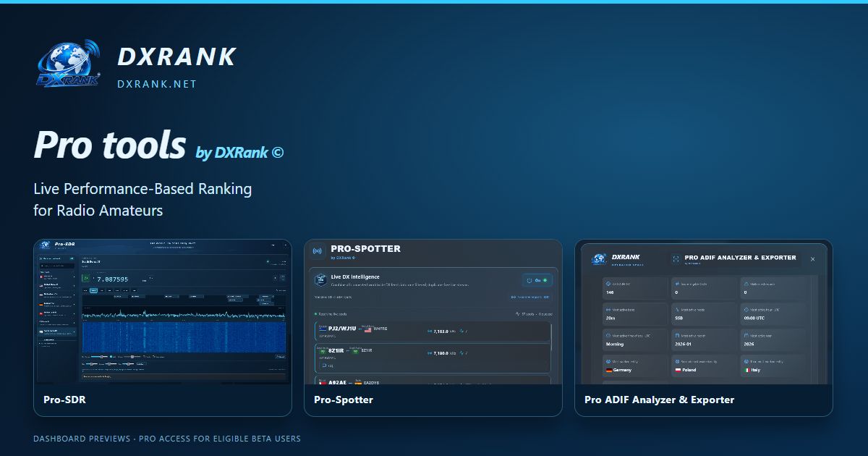The image size is (868, 456).
Task: Click the signal icon beside 7,183.0 kHz
Action: click(x=430, y=332)
